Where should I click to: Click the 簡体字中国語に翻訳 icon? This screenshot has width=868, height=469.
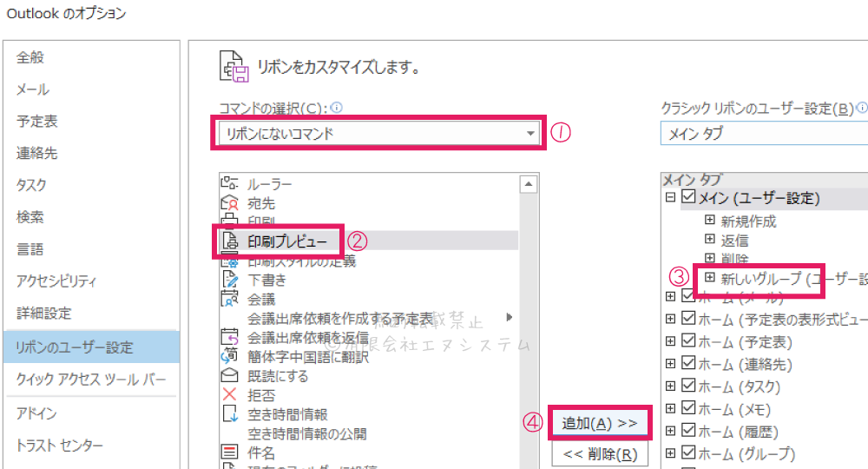click(x=229, y=356)
